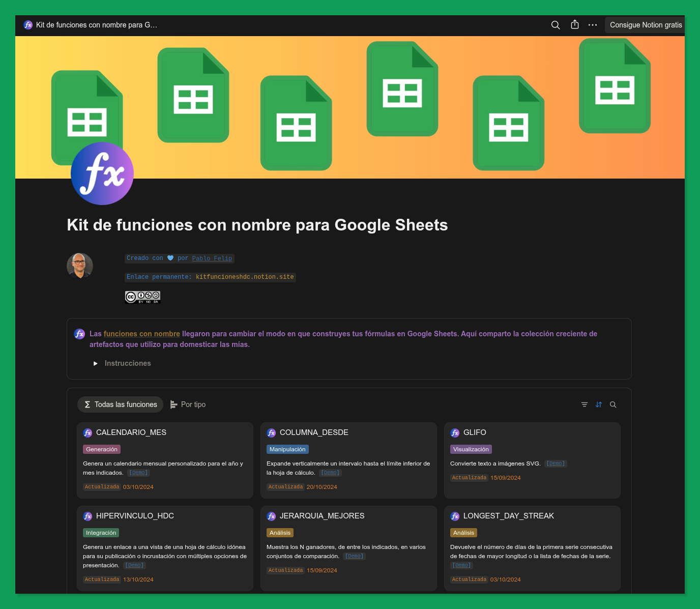Click the sort icon in database toolbar
The image size is (700, 609).
point(599,404)
